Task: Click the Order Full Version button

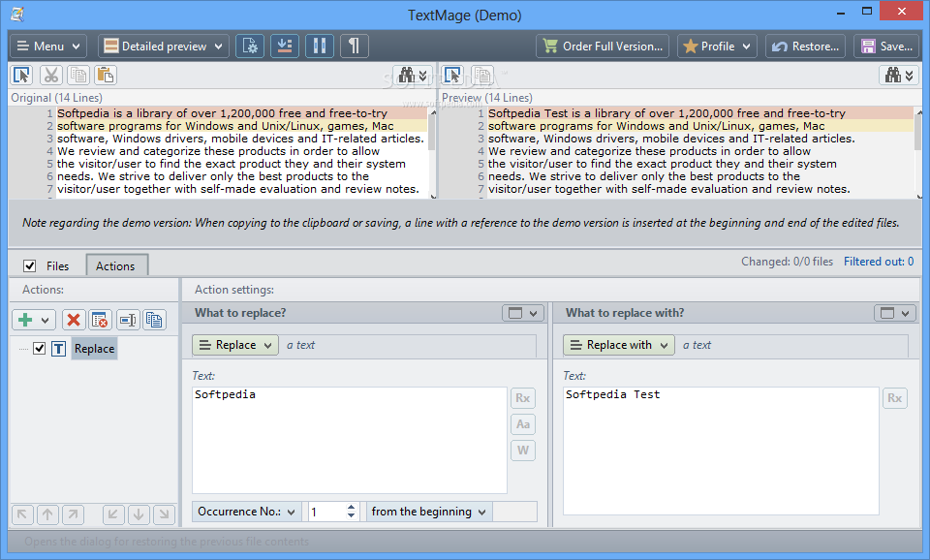Action: point(603,47)
